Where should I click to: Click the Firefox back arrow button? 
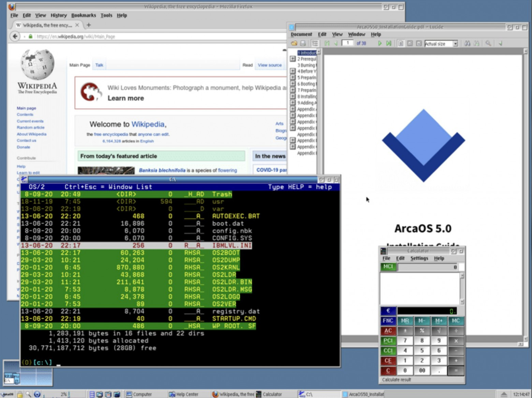(x=15, y=36)
